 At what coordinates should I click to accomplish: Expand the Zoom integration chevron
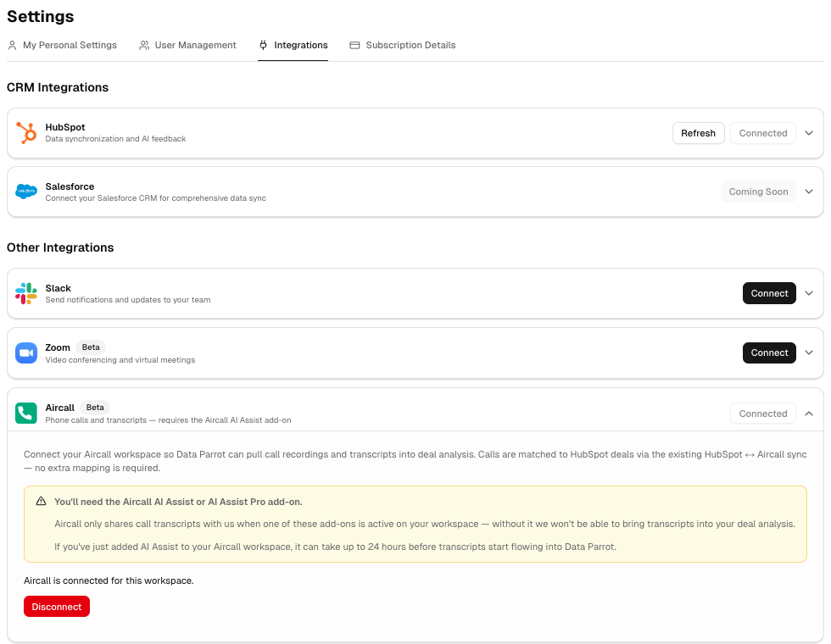click(x=809, y=353)
